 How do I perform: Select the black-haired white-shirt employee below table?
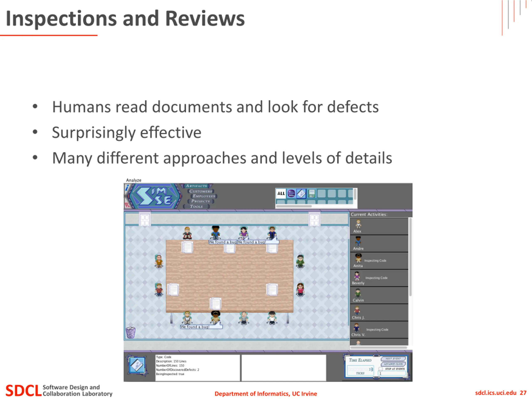(x=272, y=318)
